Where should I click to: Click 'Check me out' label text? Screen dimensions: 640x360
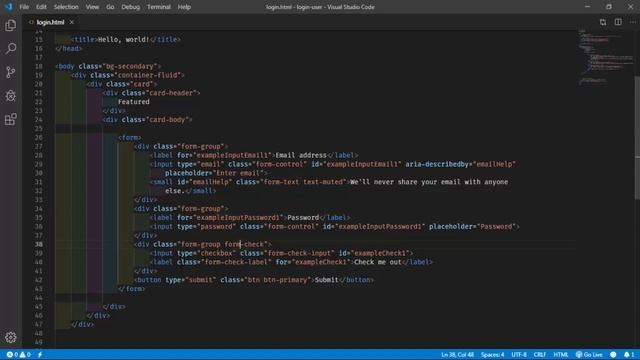378,262
